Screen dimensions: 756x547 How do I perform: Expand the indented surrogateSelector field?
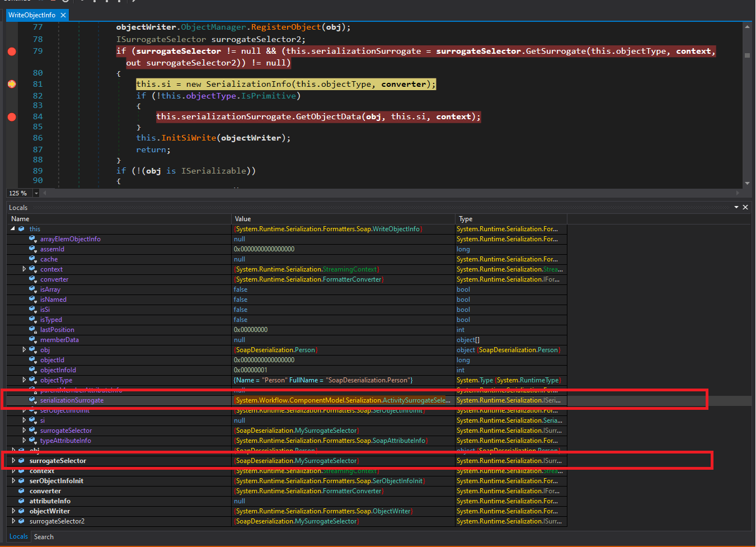point(24,431)
